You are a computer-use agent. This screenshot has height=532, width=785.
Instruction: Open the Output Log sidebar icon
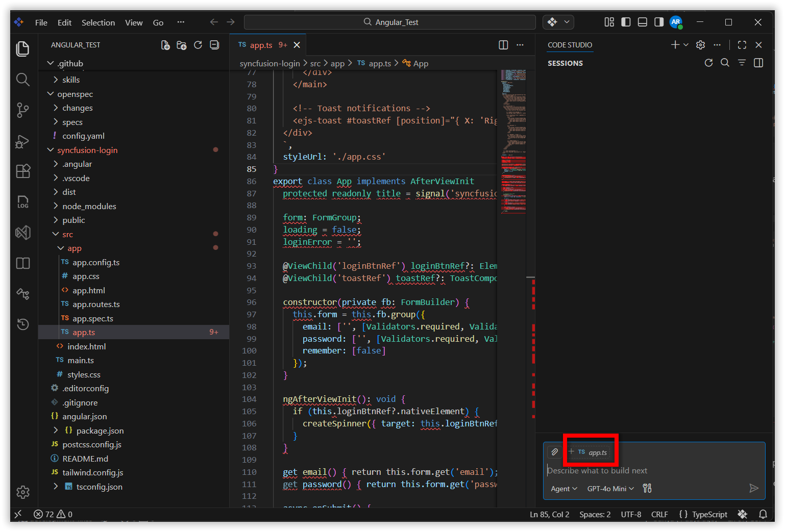pyautogui.click(x=22, y=202)
